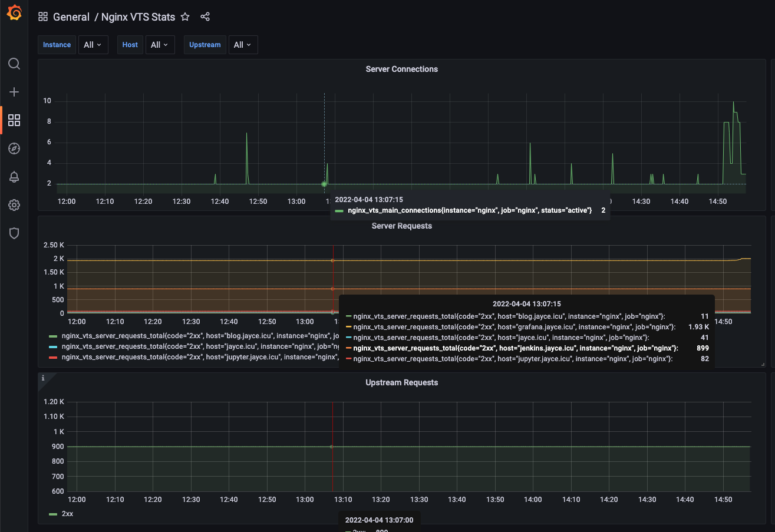Click the green color swatch beside the 2xx legend entry
Image resolution: width=775 pixels, height=532 pixels.
point(52,513)
